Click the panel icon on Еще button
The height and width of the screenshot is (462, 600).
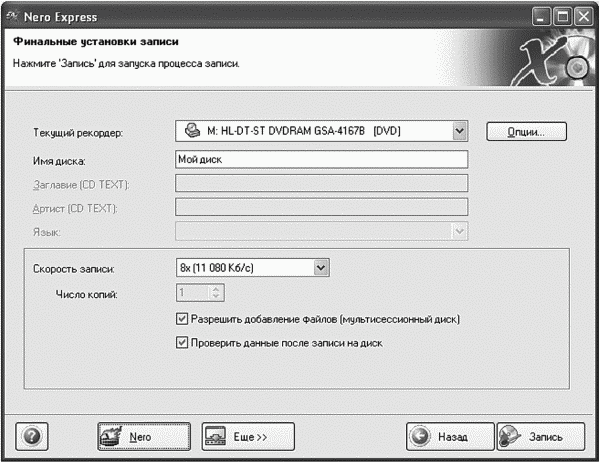(x=215, y=436)
